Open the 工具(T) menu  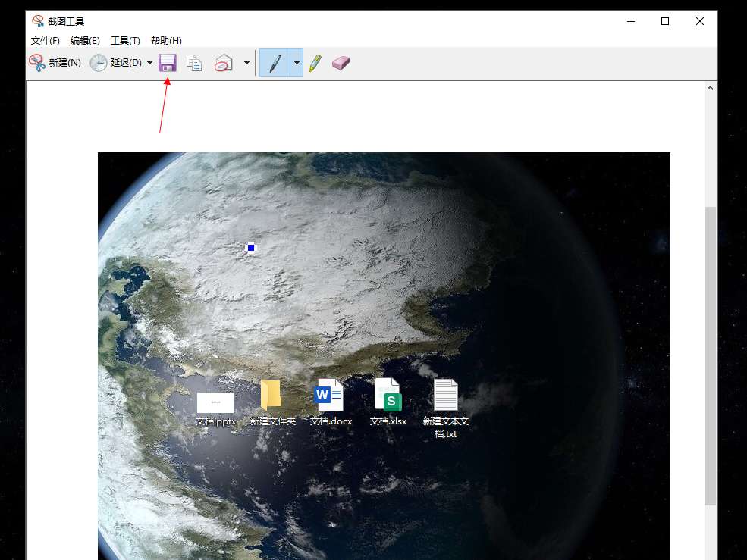tap(125, 40)
